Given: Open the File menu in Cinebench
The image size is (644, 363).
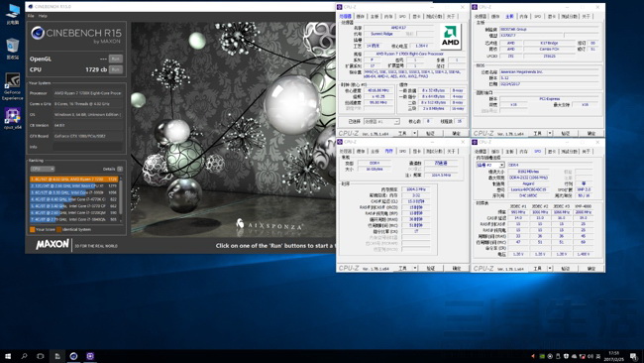Looking at the screenshot, I should [x=31, y=16].
